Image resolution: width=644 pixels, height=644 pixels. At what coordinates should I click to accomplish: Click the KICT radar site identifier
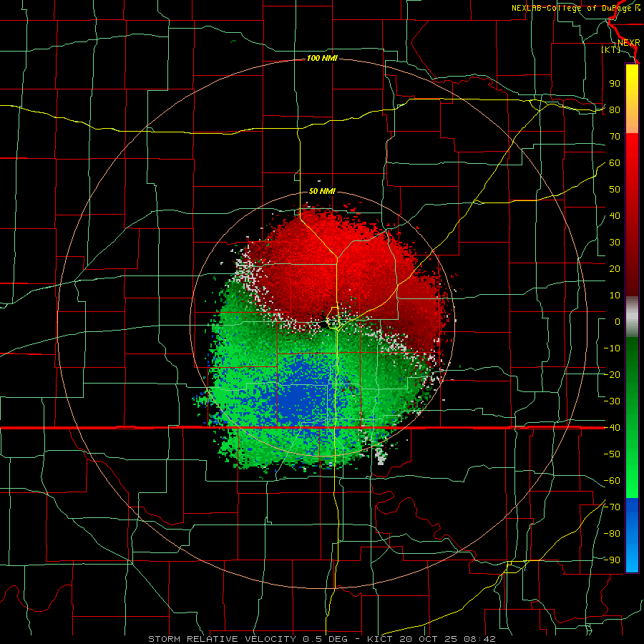pyautogui.click(x=380, y=639)
